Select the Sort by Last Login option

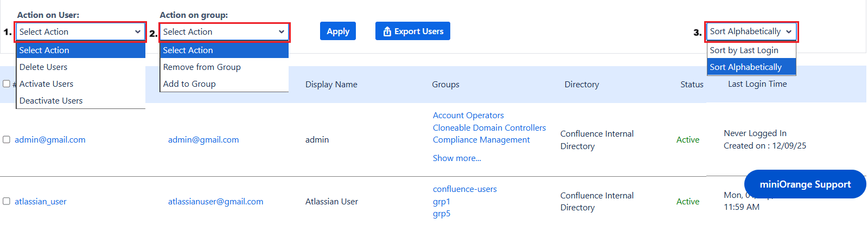[x=744, y=50]
